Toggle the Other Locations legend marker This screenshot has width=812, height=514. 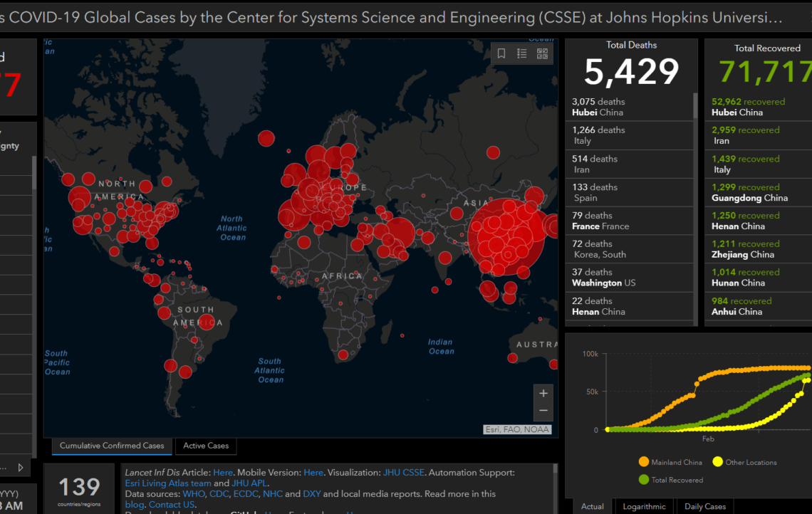click(718, 462)
